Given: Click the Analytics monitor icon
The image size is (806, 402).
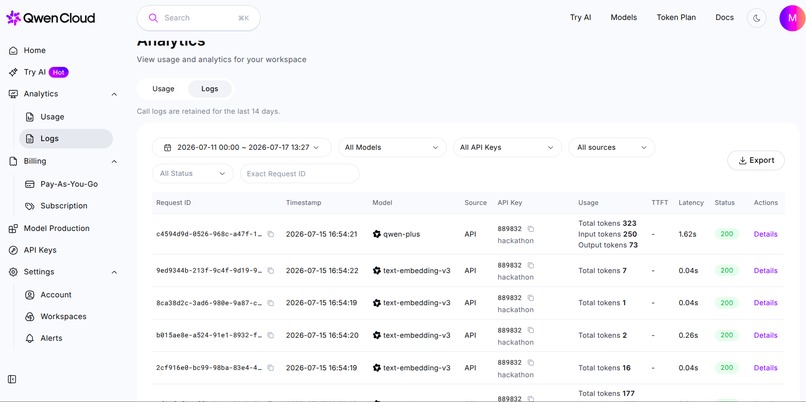Looking at the screenshot, I should pos(13,94).
